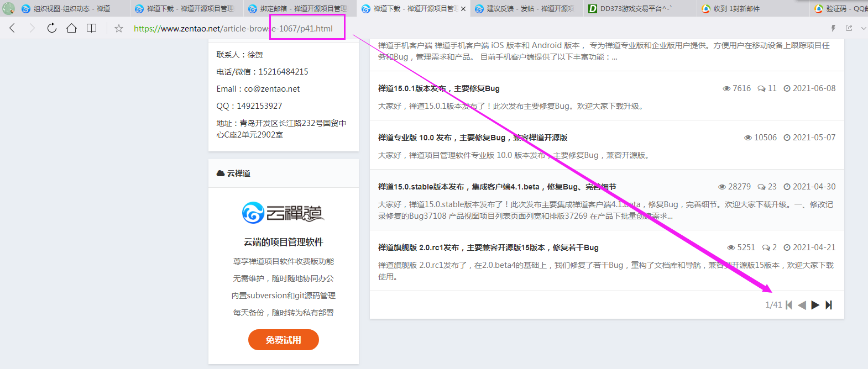Go to next page arrow
The width and height of the screenshot is (868, 369).
tap(815, 305)
